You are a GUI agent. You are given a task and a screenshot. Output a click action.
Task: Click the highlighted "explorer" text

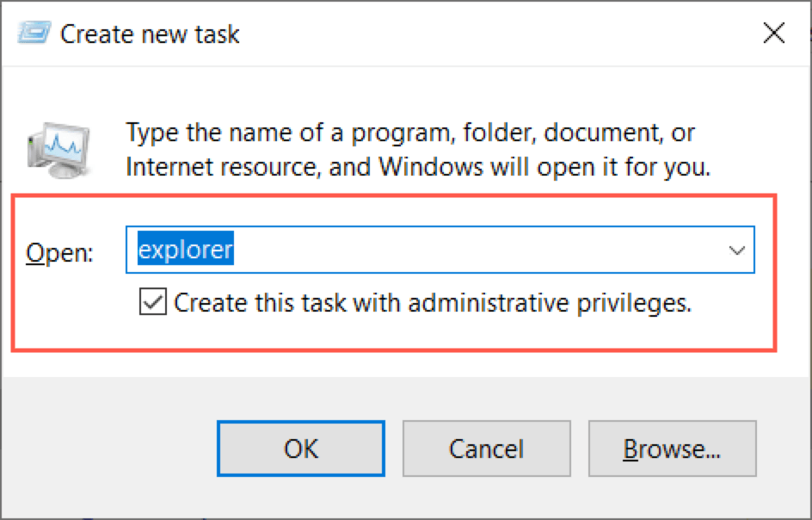pos(186,251)
